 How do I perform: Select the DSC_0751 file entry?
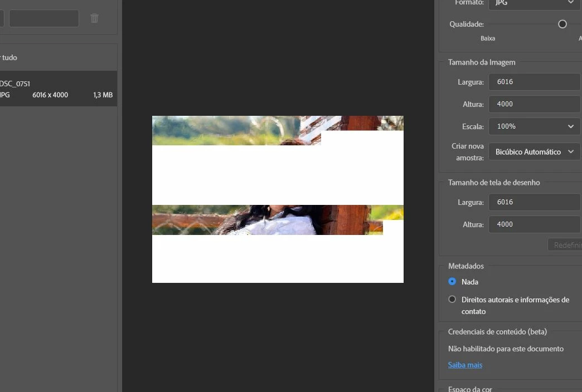(x=59, y=89)
